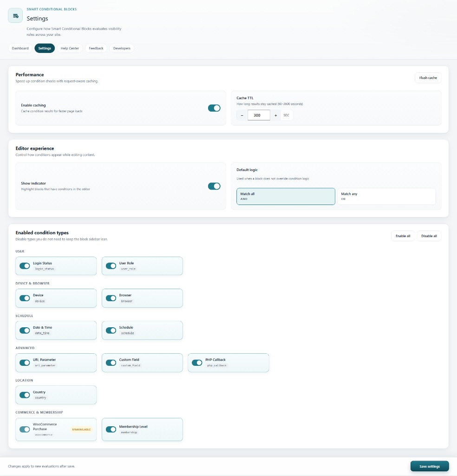
Task: Open the Dashboard tab
Action: [x=20, y=48]
